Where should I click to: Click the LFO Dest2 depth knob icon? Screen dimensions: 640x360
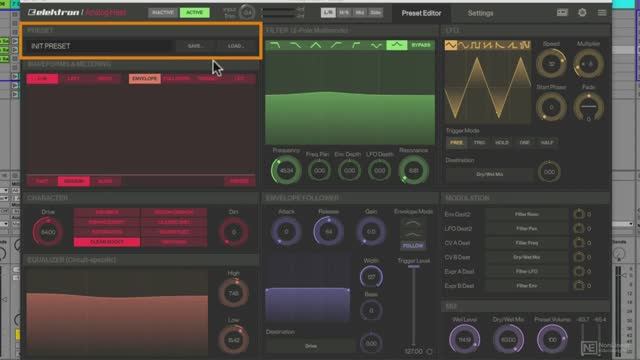(x=579, y=228)
